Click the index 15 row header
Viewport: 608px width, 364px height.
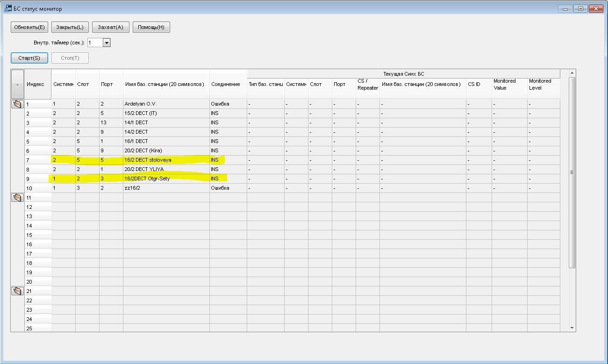coord(38,235)
